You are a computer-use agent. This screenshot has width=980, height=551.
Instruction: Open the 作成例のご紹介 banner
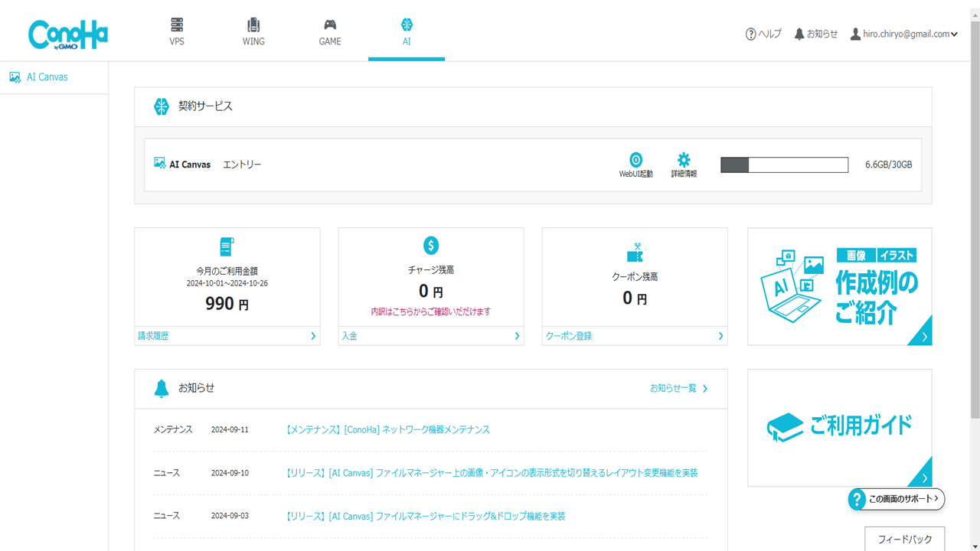coord(840,286)
